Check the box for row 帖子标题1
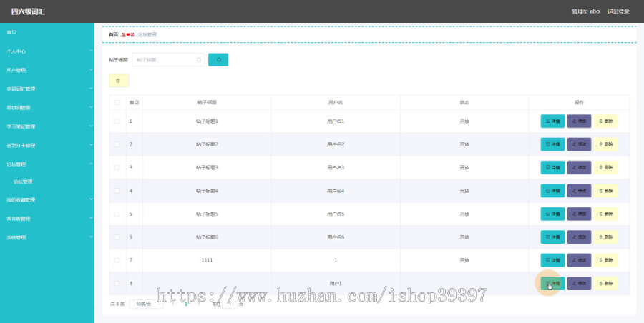This screenshot has height=323, width=644. [x=117, y=121]
